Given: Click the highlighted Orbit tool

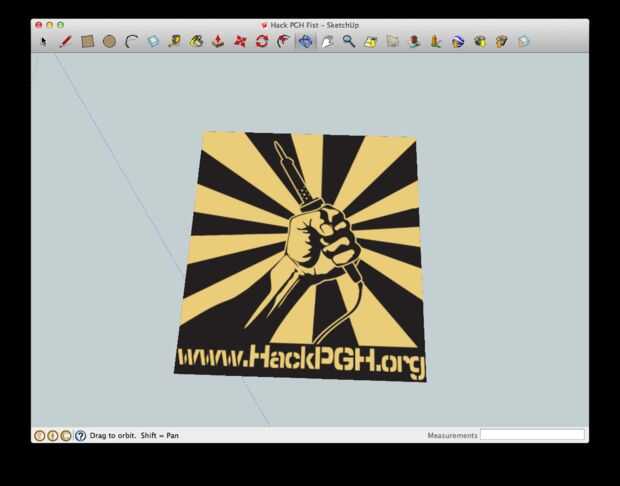Looking at the screenshot, I should tap(305, 41).
